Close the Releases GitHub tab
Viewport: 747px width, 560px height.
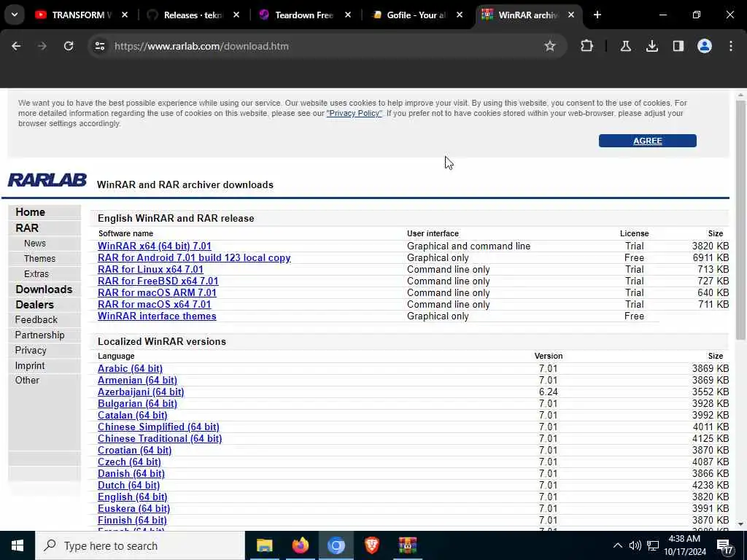click(236, 15)
